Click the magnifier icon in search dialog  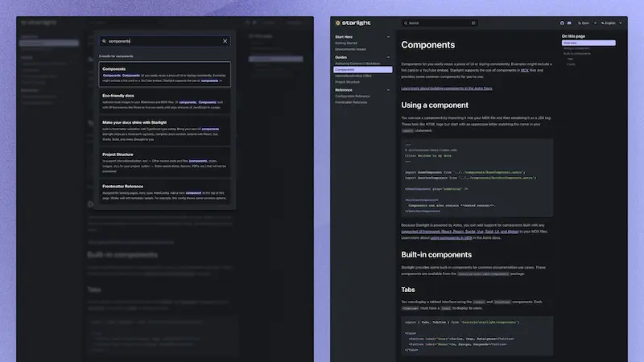[105, 41]
